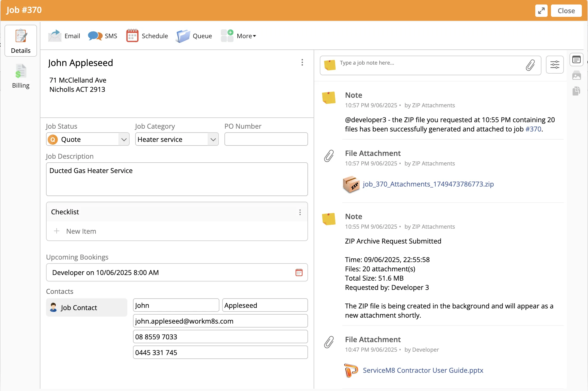The width and height of the screenshot is (588, 391).
Task: Open the diary filter settings button
Action: point(555,65)
